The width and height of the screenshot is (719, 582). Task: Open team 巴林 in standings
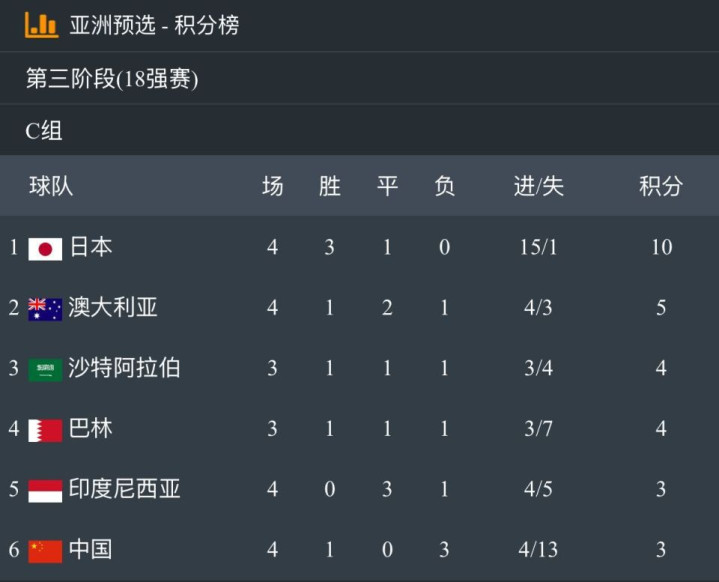pyautogui.click(x=90, y=428)
